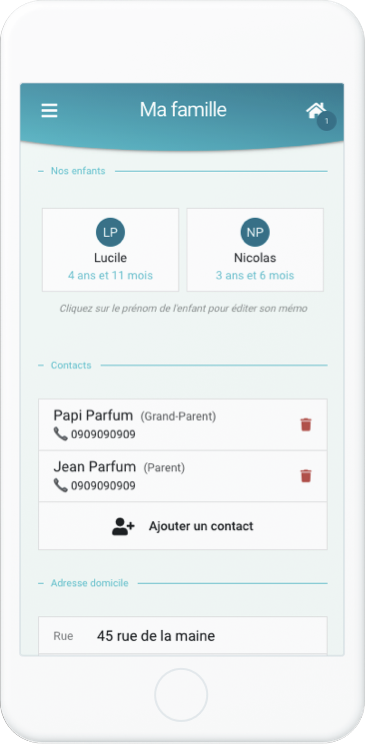Screen dimensions: 365x744
Task: Tap the phone icon under Papi Parfum
Action: tap(60, 434)
